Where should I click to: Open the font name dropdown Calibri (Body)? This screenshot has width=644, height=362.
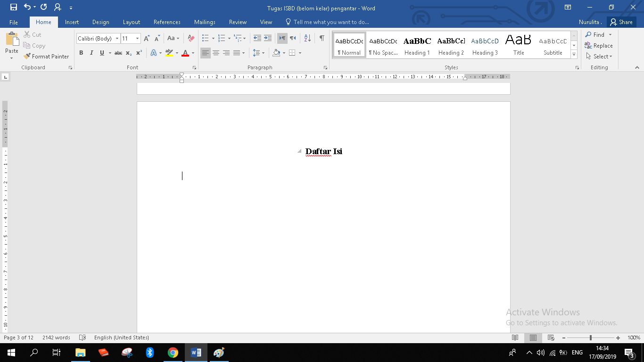pos(117,39)
